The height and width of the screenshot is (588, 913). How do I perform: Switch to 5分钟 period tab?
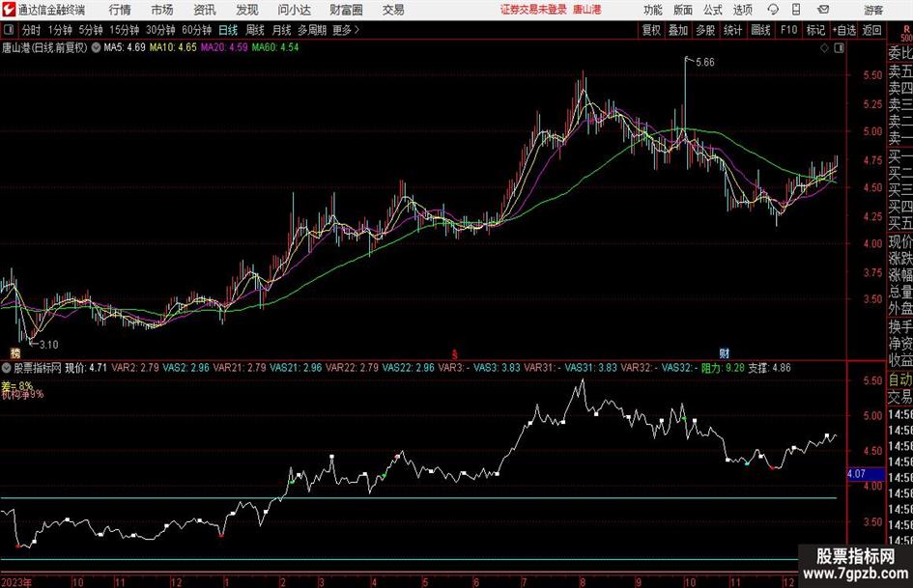click(x=91, y=30)
